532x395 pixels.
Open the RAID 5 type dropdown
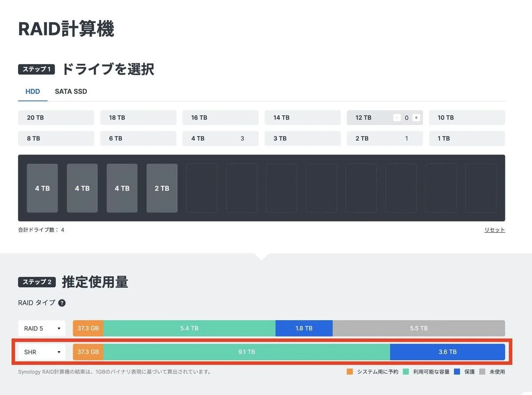[x=42, y=329]
